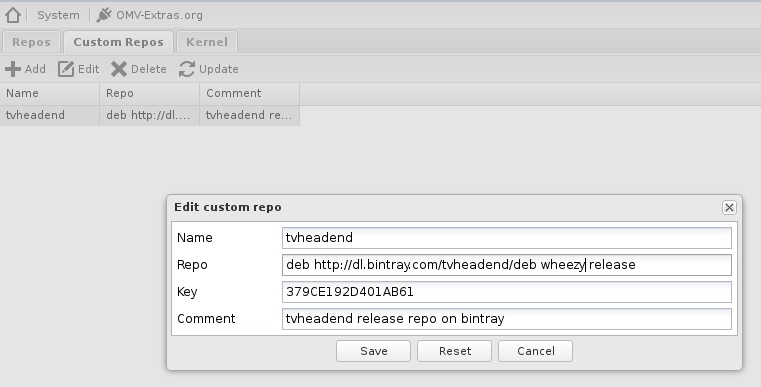Open the Kernel tab
The height and width of the screenshot is (387, 761).
(207, 42)
